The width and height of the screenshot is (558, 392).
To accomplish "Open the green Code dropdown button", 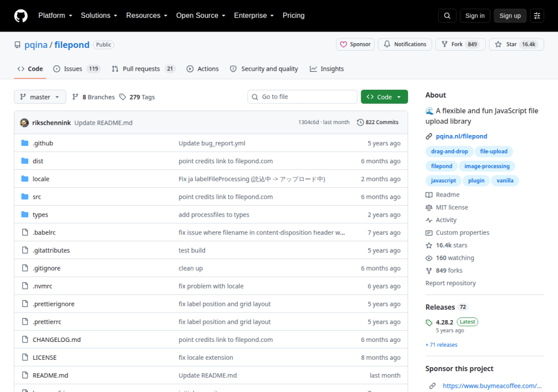I will [384, 97].
